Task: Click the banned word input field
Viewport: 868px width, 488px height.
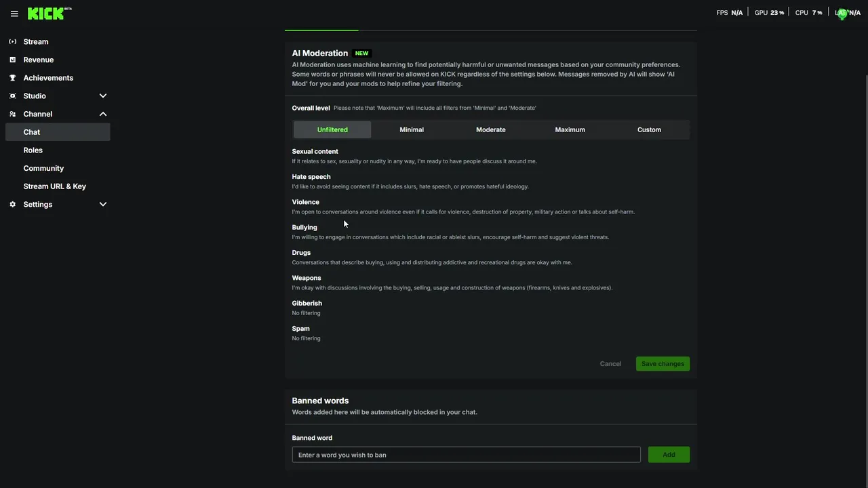Action: [x=466, y=455]
